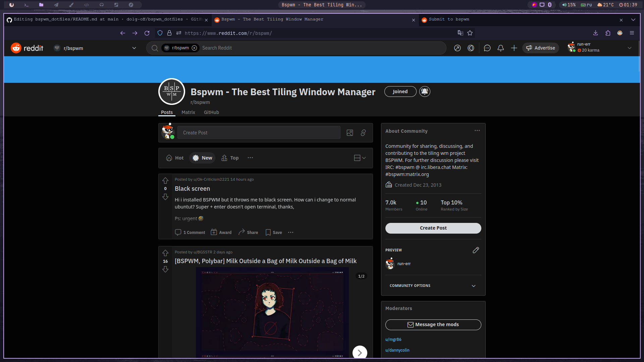The height and width of the screenshot is (362, 644).
Task: Open u/mgr86 moderator profile link
Action: [x=393, y=339]
